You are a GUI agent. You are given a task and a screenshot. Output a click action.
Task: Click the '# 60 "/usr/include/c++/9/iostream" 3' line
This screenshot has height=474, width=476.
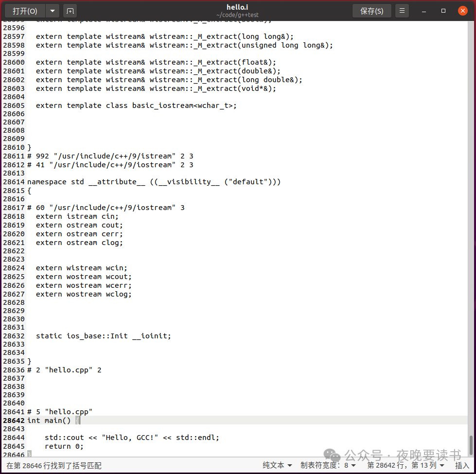pyautogui.click(x=106, y=208)
